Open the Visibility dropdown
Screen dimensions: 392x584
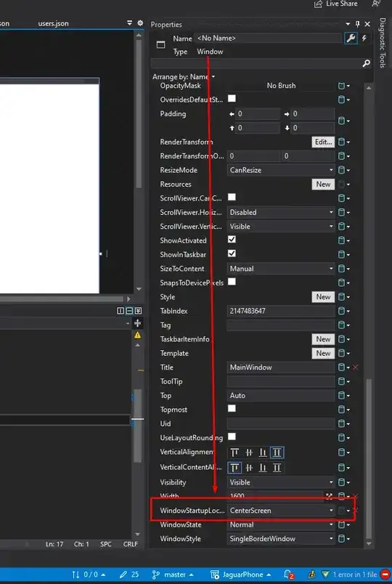point(281,482)
